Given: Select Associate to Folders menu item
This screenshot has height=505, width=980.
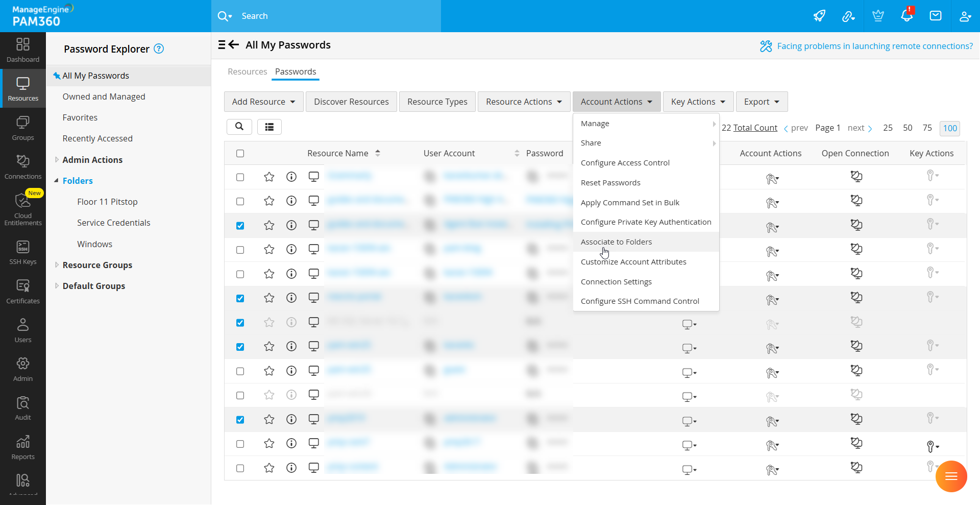Looking at the screenshot, I should point(616,242).
